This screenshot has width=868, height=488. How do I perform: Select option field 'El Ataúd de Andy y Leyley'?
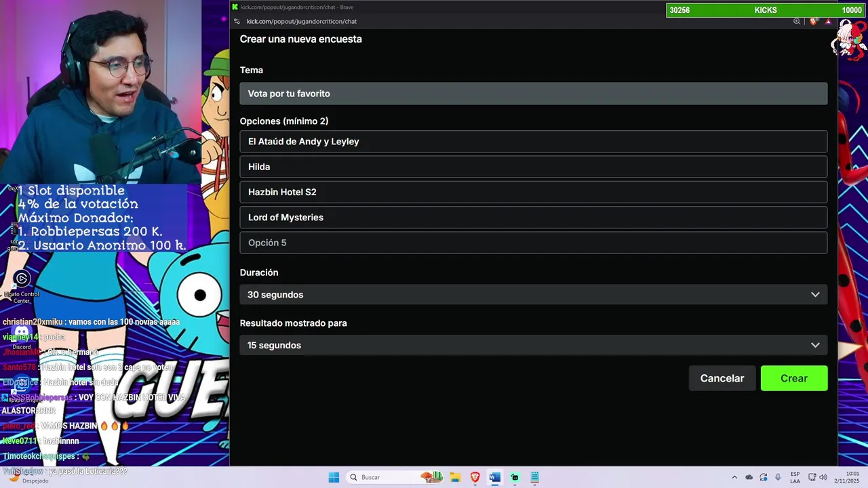pyautogui.click(x=533, y=142)
